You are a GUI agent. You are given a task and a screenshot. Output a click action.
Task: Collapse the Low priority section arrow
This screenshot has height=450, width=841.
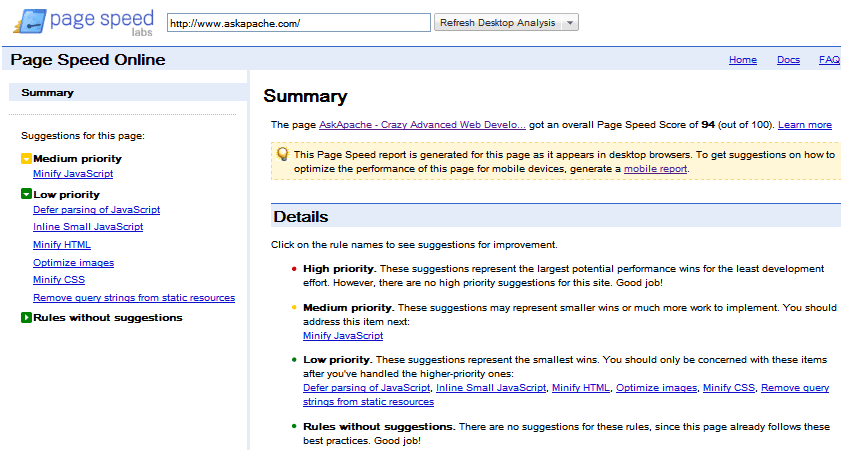point(26,195)
